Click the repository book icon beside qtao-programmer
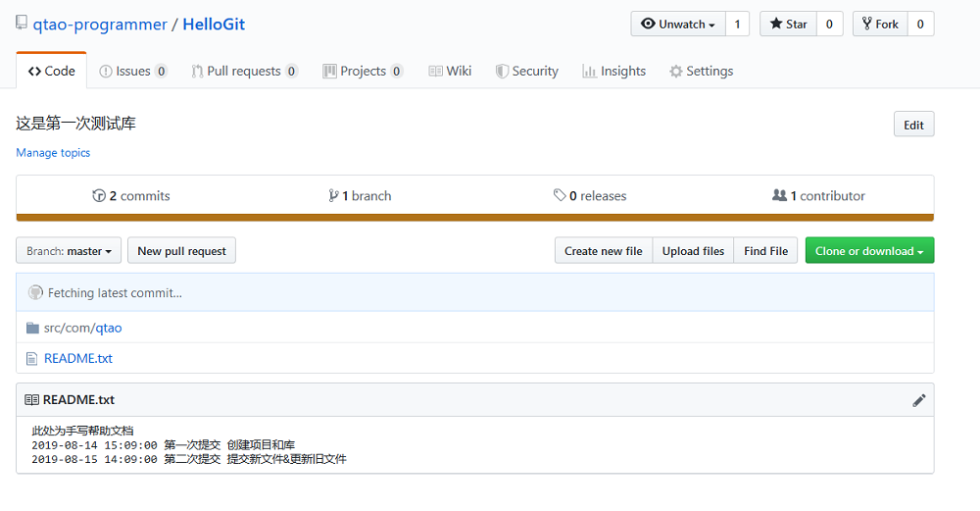This screenshot has width=980, height=511. pos(22,23)
